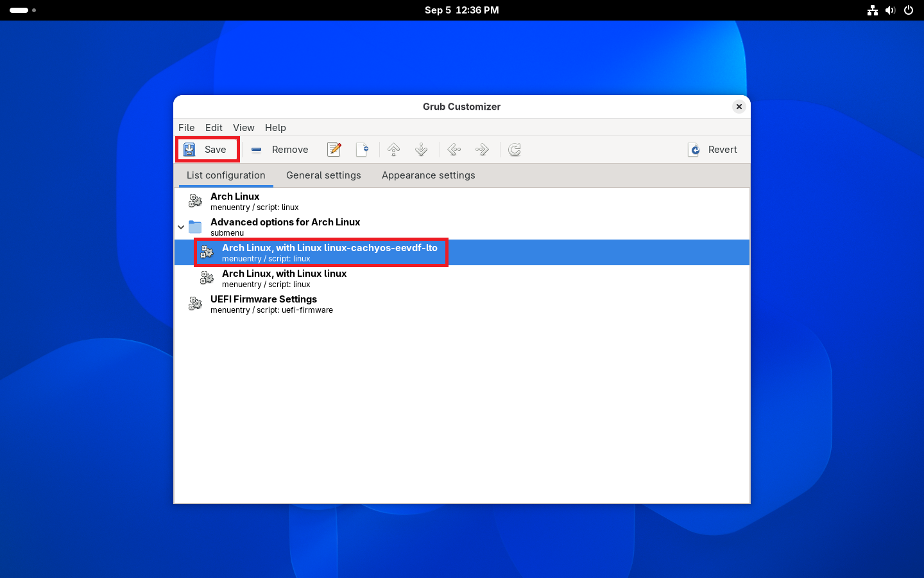Select the Arch Linux, with Linux linux entry
The width and height of the screenshot is (924, 578).
(462, 278)
